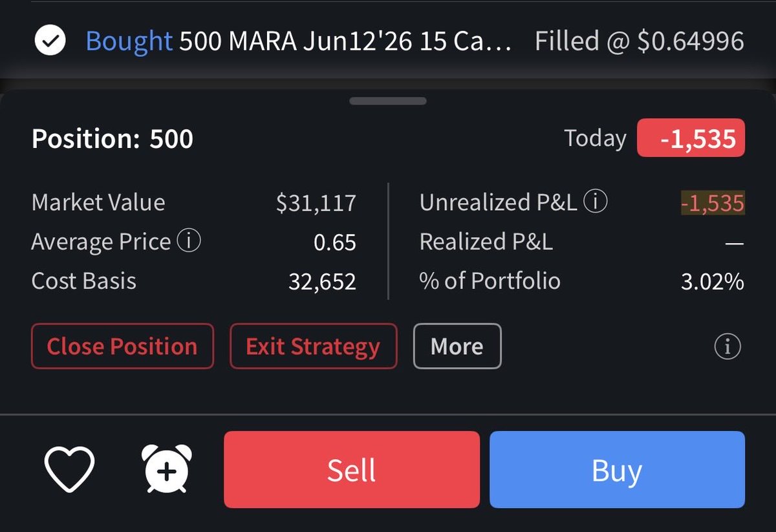The image size is (776, 532).
Task: Click the Close Position button
Action: 122,346
